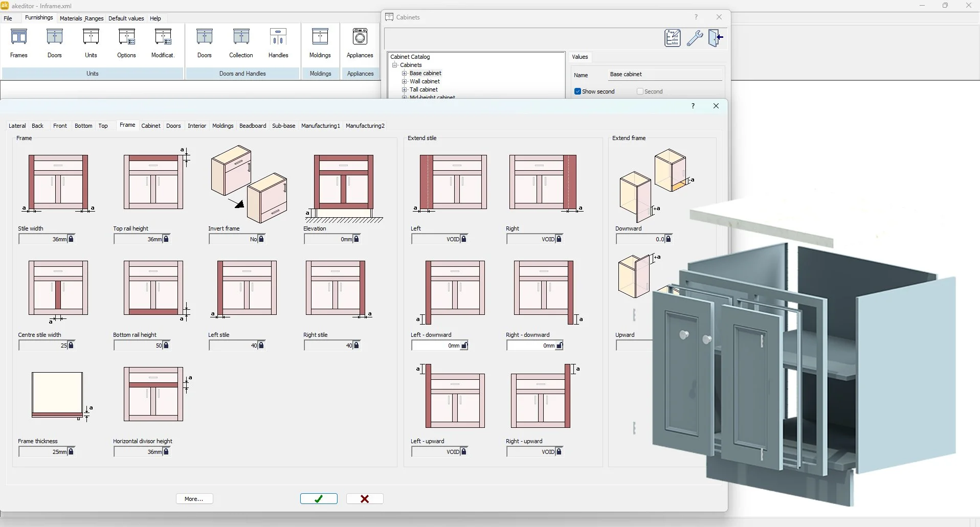Image resolution: width=980 pixels, height=527 pixels.
Task: Switch to the Sub-base tab
Action: 284,126
